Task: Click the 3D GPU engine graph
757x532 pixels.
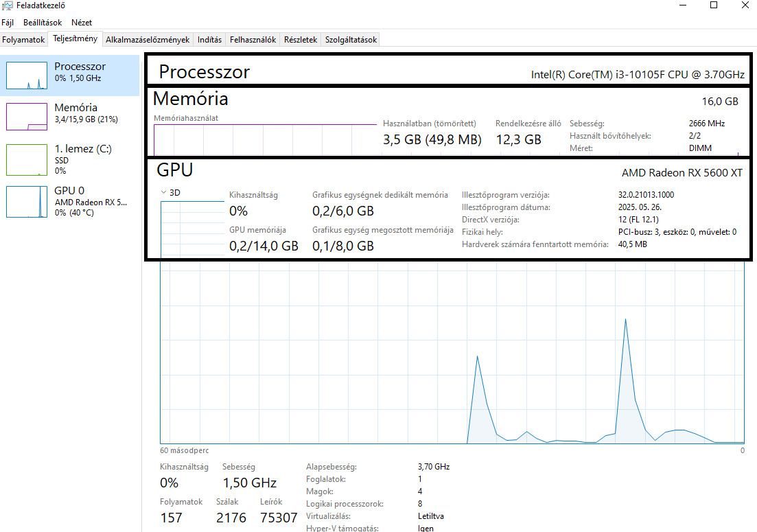Action: pos(192,229)
